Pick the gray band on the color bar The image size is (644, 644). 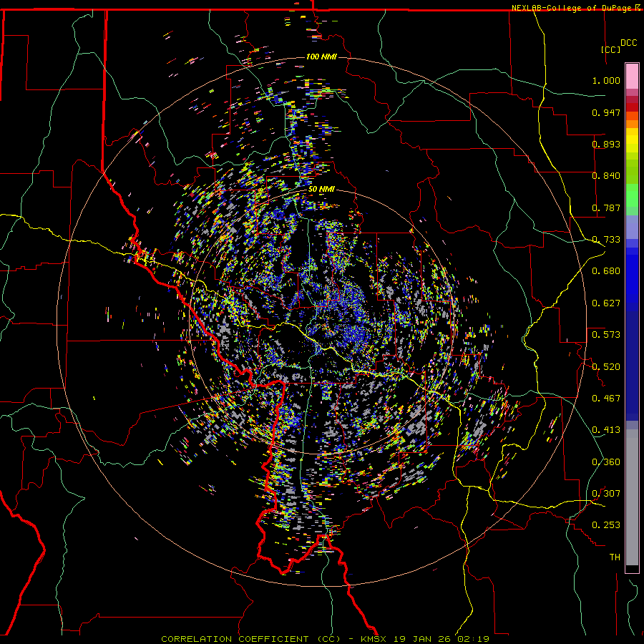pyautogui.click(x=632, y=497)
